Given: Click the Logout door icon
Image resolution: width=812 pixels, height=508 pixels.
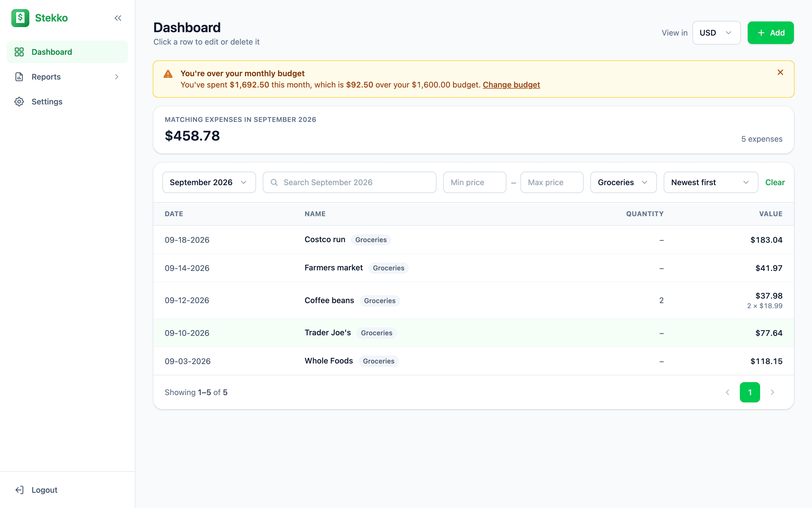Looking at the screenshot, I should (19, 490).
